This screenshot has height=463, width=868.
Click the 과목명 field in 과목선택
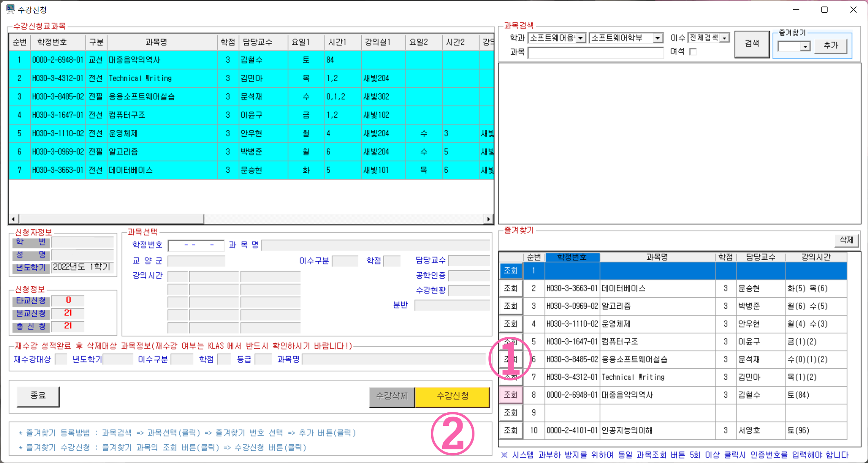[376, 245]
